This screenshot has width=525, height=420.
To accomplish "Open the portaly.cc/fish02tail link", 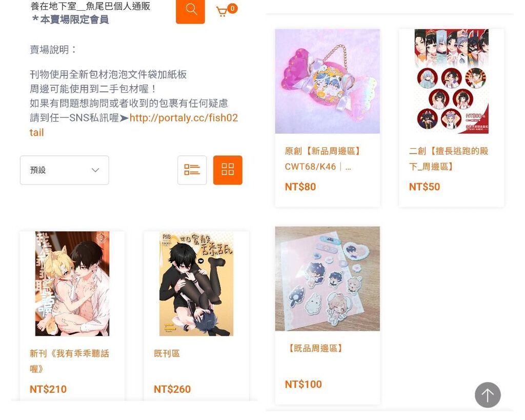I will (134, 125).
